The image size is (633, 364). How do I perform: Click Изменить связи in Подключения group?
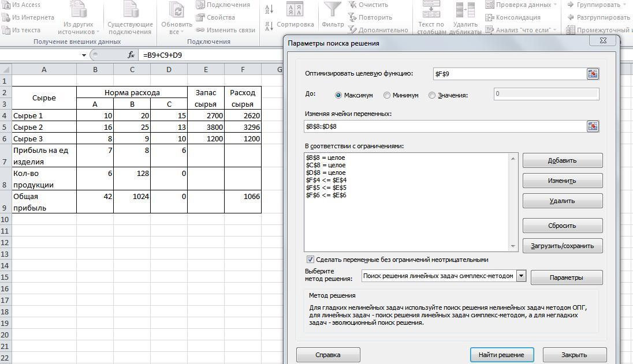click(x=225, y=30)
